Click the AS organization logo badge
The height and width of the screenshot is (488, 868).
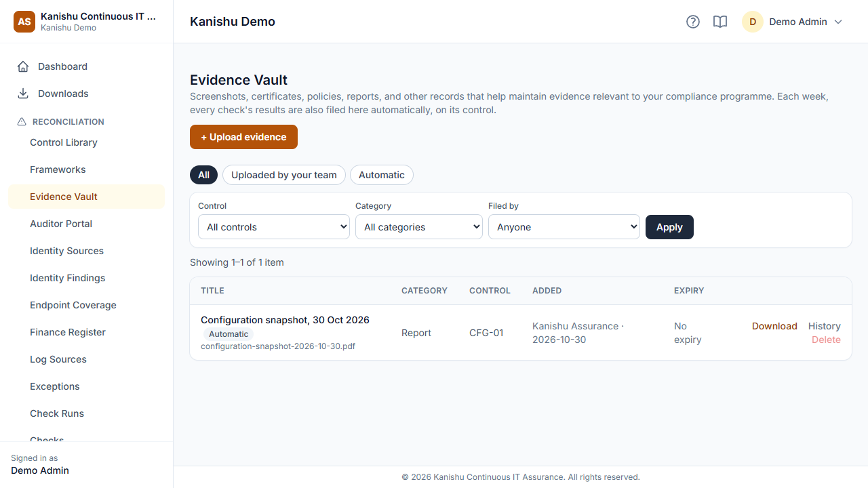pyautogui.click(x=24, y=22)
